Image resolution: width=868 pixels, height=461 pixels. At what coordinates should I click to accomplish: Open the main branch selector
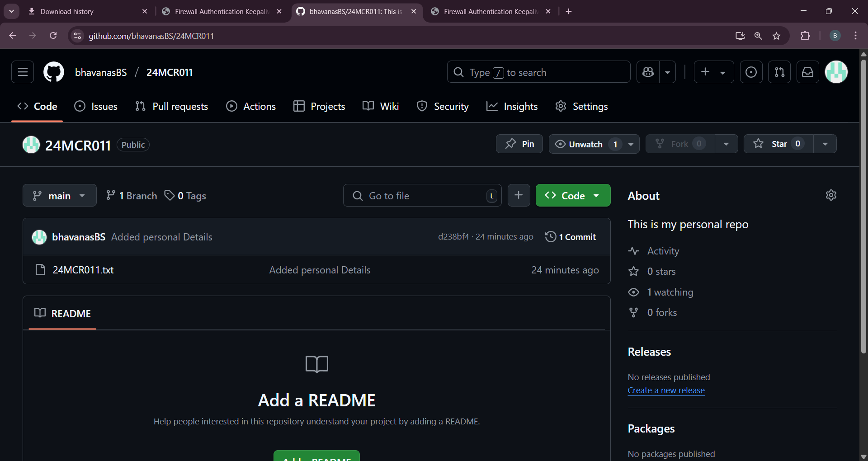pos(60,195)
